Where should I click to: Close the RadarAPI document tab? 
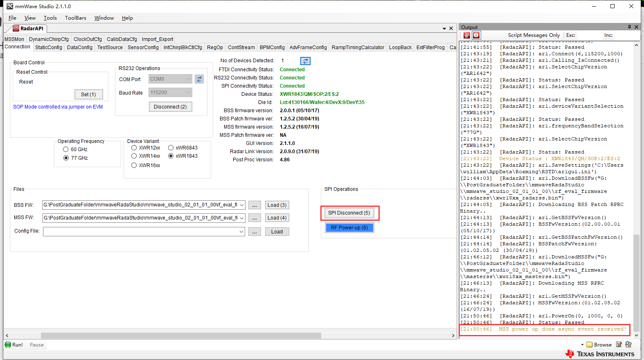451,28
